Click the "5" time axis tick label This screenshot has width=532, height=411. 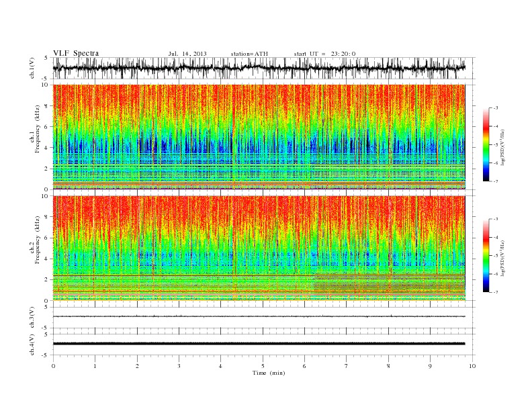click(263, 366)
